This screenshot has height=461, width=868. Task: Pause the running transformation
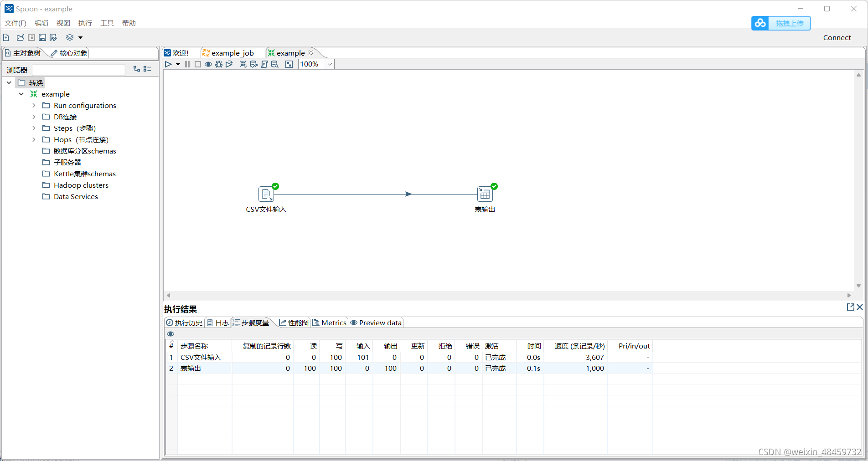click(x=187, y=64)
